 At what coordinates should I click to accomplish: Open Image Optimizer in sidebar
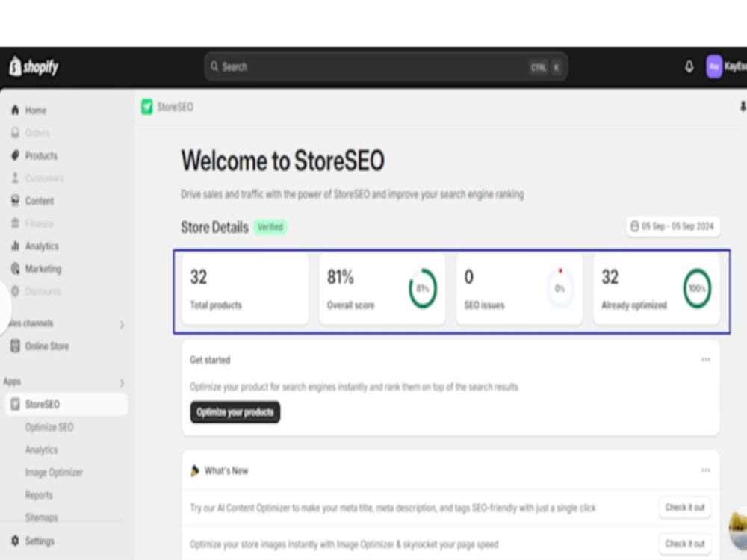pos(54,473)
